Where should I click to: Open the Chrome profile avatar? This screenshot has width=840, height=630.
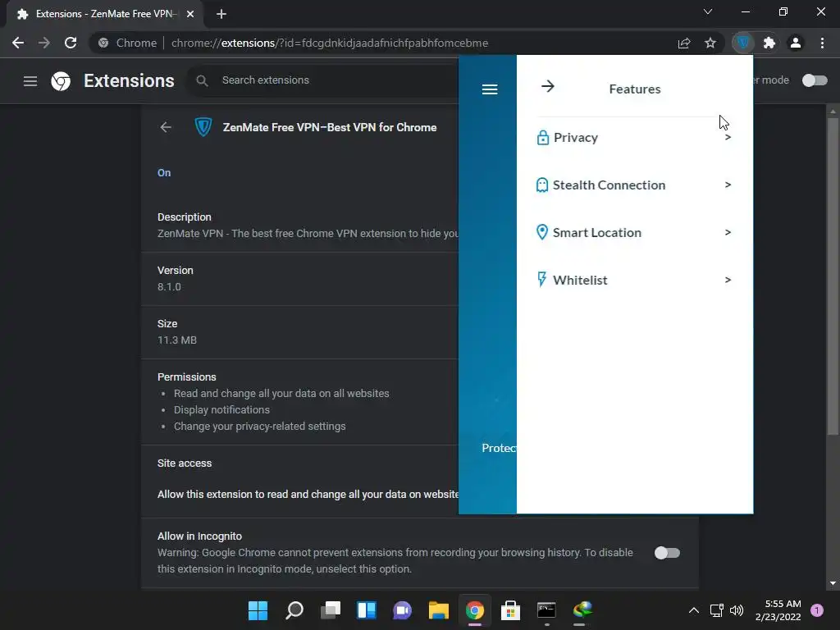[796, 43]
